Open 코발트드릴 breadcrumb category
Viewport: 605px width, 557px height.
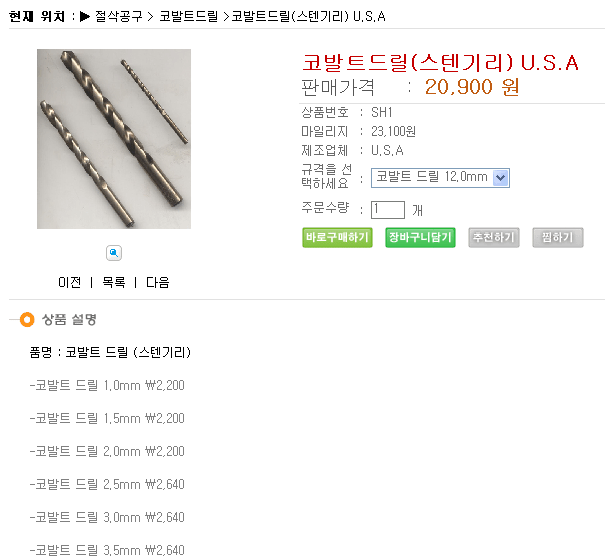(x=188, y=17)
